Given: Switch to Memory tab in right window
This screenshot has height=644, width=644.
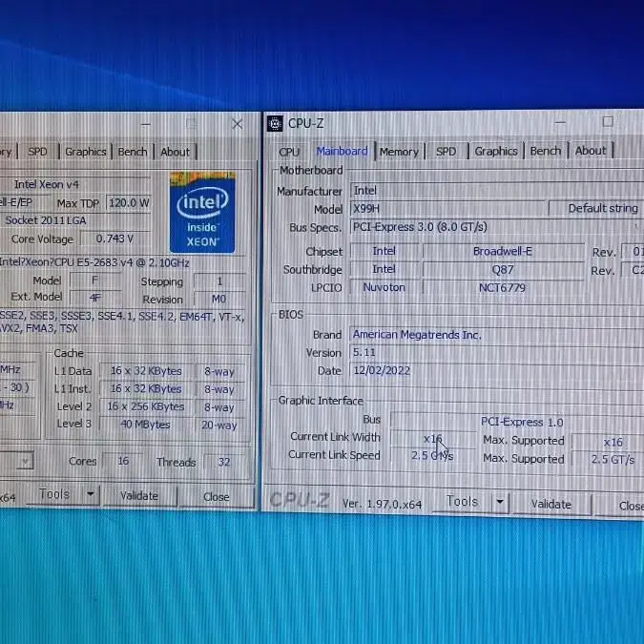Looking at the screenshot, I should pos(399,152).
